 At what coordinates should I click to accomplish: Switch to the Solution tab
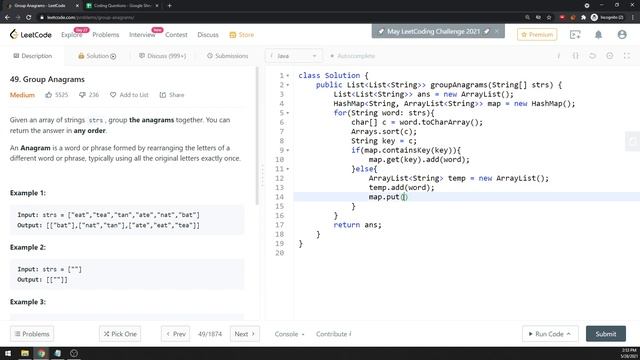point(97,56)
